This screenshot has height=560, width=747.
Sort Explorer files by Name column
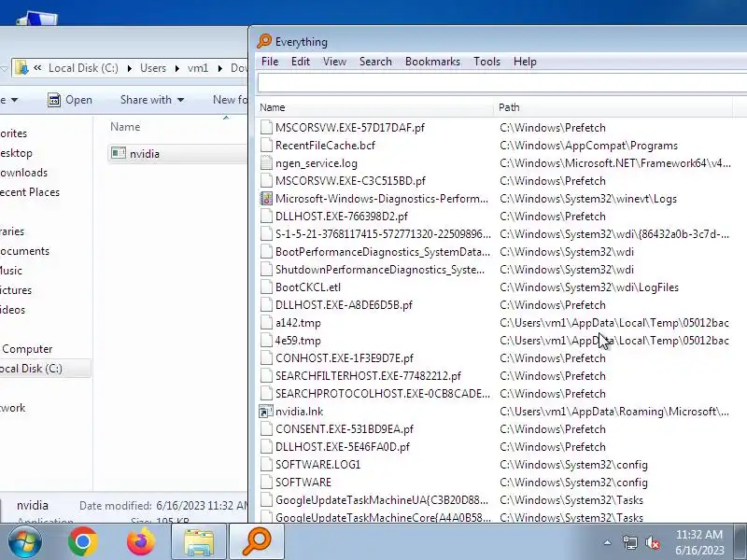125,127
